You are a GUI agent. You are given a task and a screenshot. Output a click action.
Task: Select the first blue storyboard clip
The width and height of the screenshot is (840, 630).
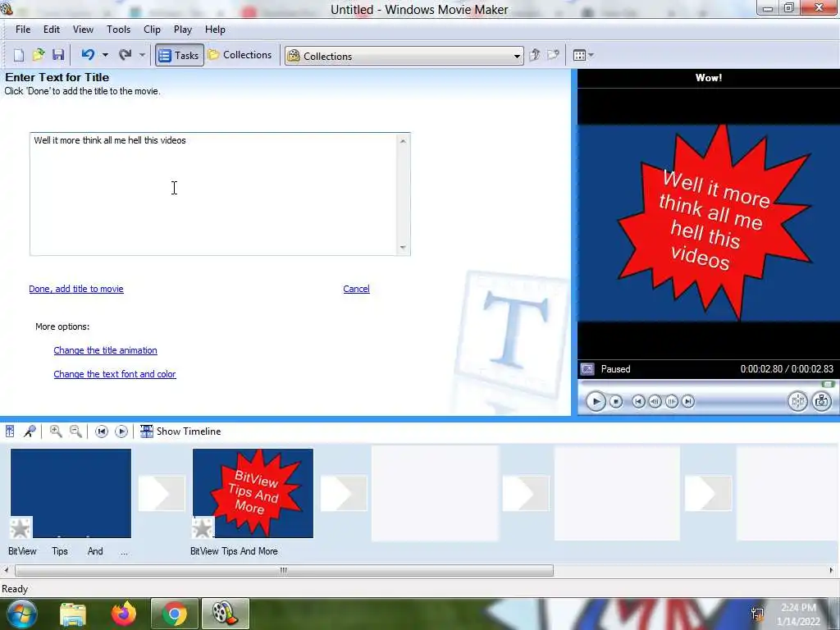pyautogui.click(x=71, y=493)
